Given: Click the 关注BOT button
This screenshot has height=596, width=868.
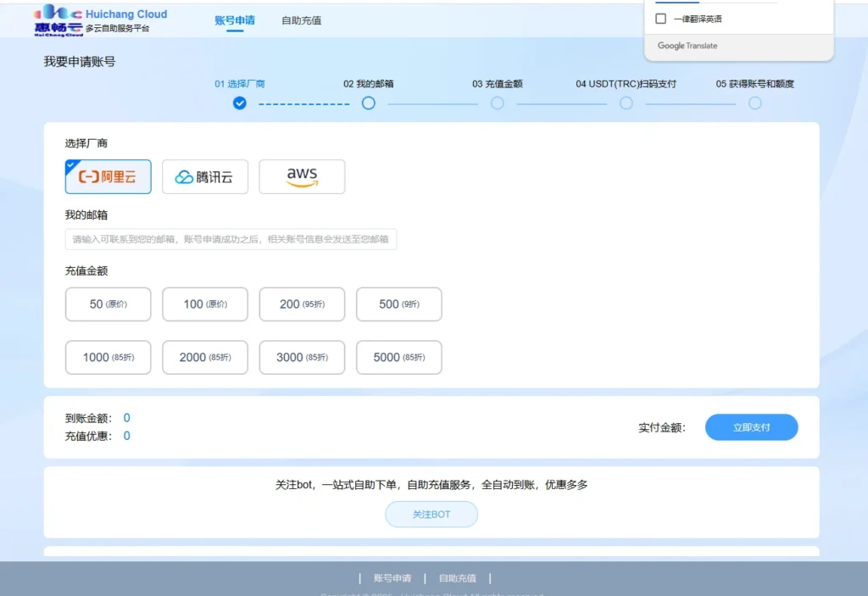Looking at the screenshot, I should coord(431,514).
